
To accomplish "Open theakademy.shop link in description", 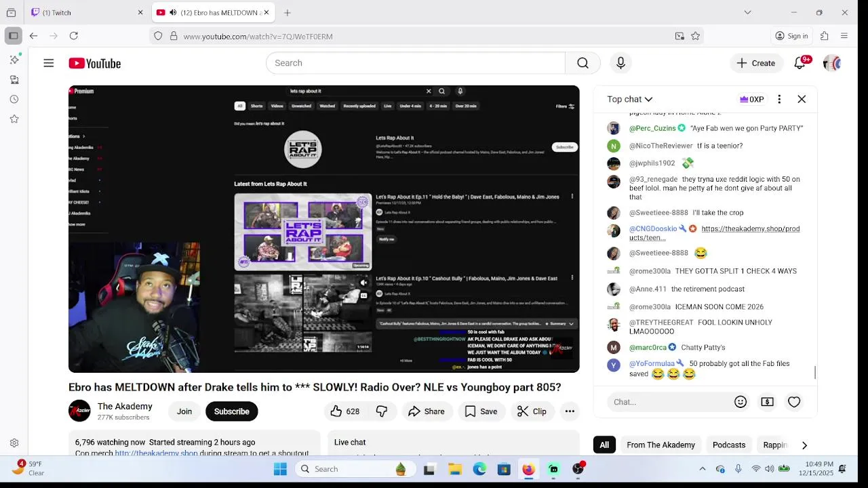I will pyautogui.click(x=156, y=453).
